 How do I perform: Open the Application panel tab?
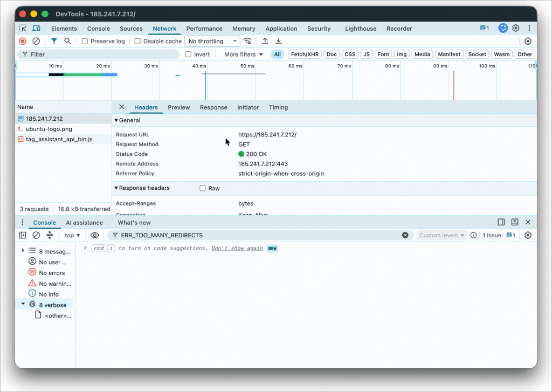[281, 29]
